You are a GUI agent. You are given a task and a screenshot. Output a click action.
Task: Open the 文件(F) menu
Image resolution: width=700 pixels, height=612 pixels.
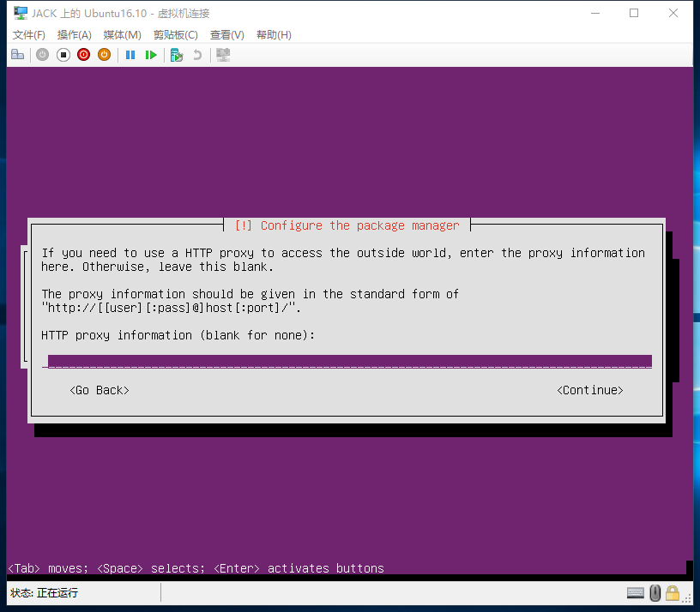29,35
